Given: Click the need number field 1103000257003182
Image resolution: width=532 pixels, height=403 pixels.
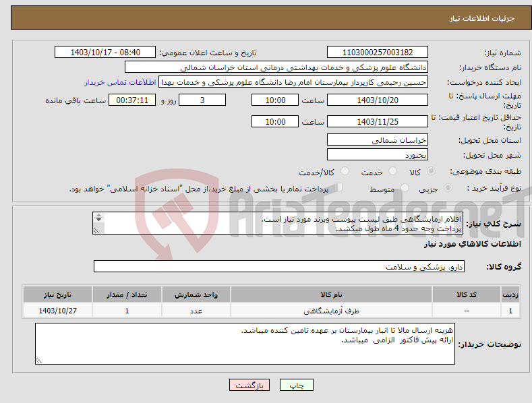Looking at the screenshot, I should pyautogui.click(x=378, y=53).
